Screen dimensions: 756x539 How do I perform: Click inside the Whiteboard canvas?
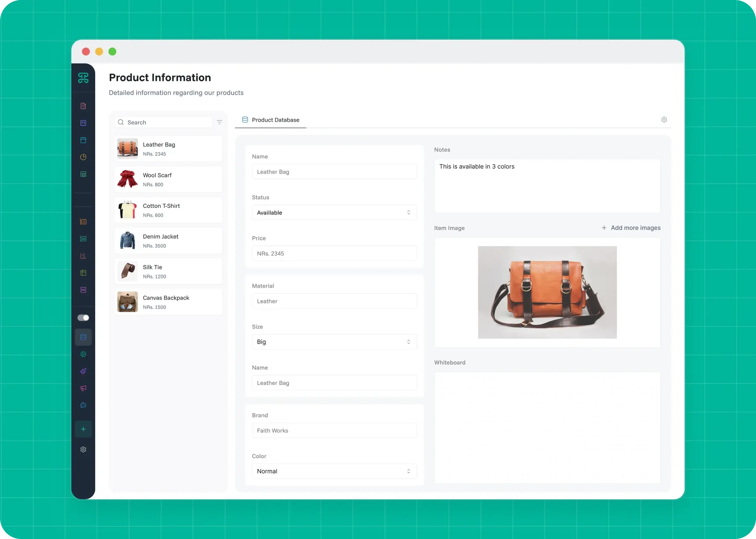pyautogui.click(x=547, y=428)
